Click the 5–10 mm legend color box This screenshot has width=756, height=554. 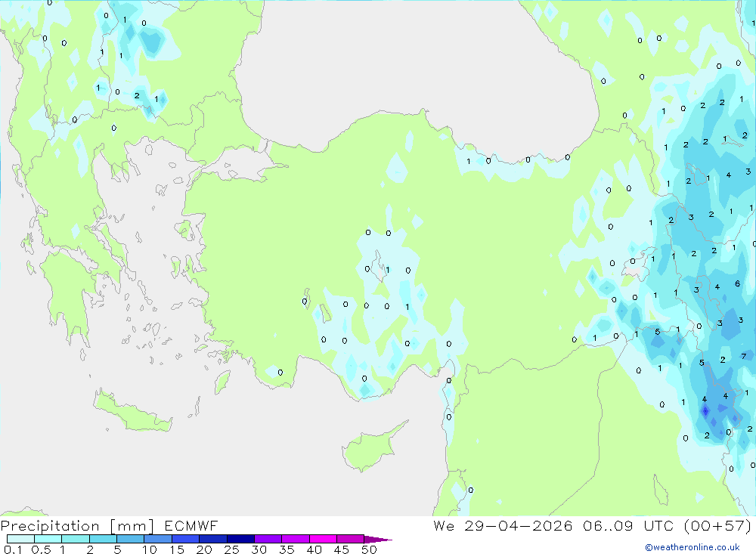[x=130, y=539]
